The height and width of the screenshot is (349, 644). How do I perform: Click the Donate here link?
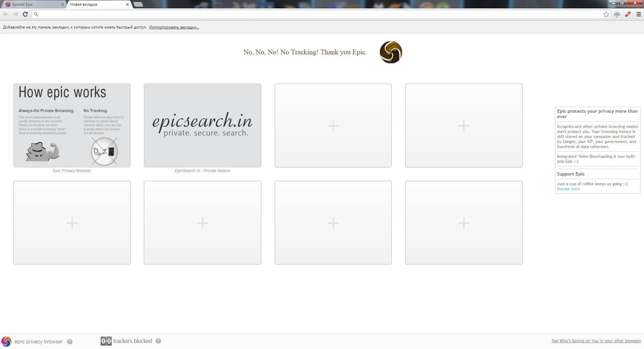[x=568, y=189]
